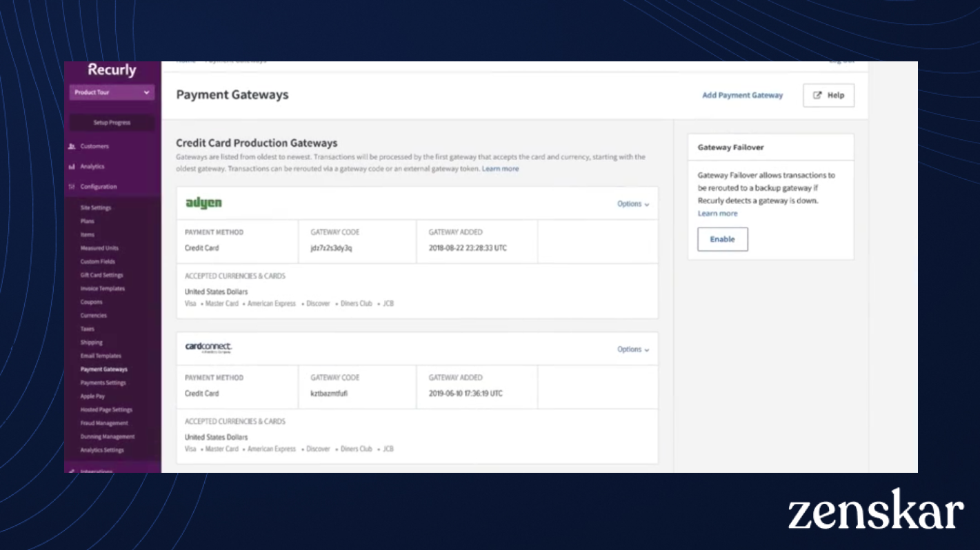
Task: Go to Coupons
Action: [91, 302]
